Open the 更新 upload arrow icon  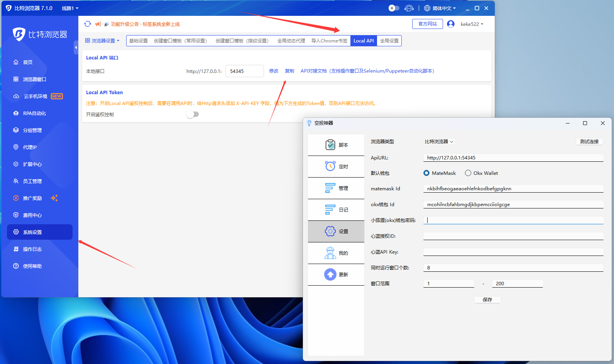(x=330, y=274)
